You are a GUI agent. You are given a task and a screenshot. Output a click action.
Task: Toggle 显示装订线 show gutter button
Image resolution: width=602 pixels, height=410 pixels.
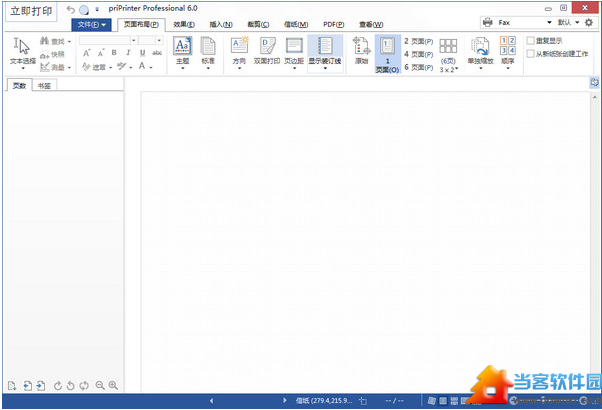(325, 53)
